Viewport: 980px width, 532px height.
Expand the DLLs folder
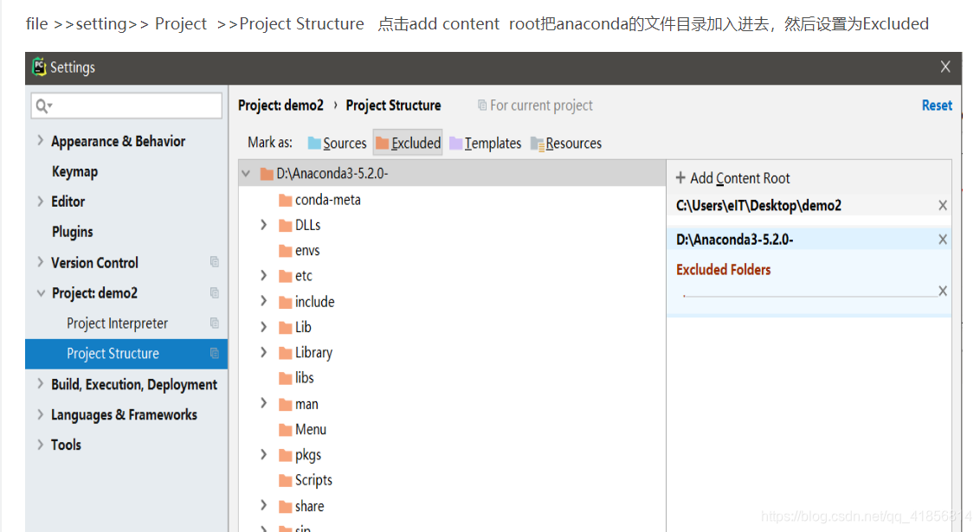(264, 225)
